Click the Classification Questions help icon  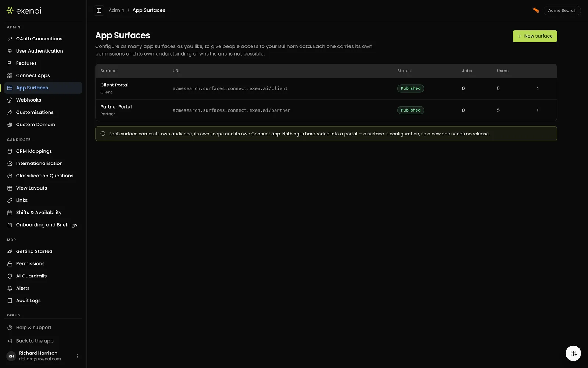tap(10, 176)
